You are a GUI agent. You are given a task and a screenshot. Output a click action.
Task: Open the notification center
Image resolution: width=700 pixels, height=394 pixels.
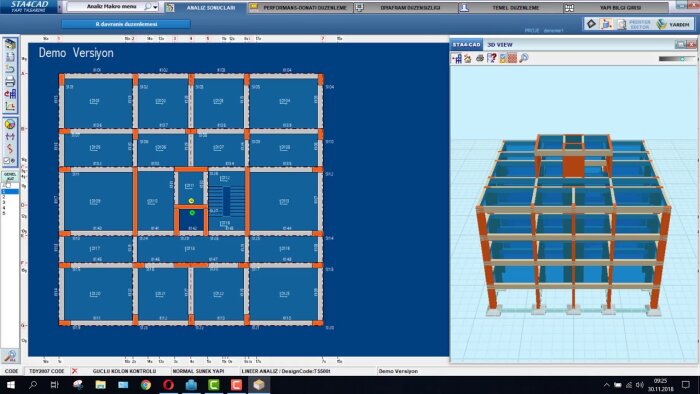[x=686, y=385]
